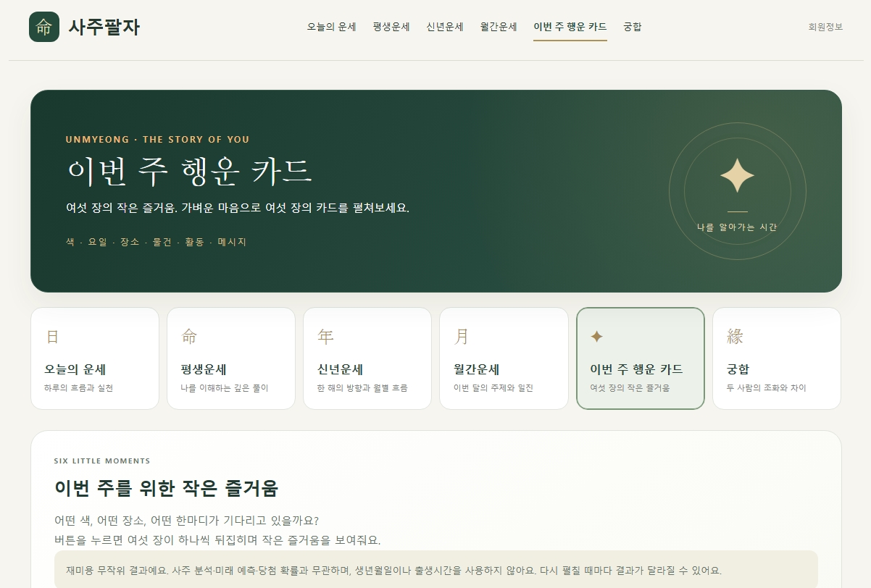
Task: Select the 이번 주 행운 카드 card title
Action: [636, 369]
